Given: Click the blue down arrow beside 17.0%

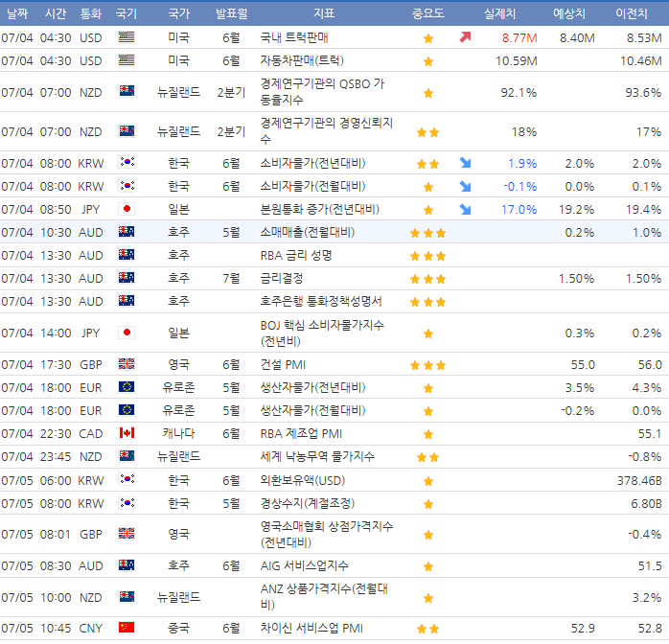Looking at the screenshot, I should 465,209.
